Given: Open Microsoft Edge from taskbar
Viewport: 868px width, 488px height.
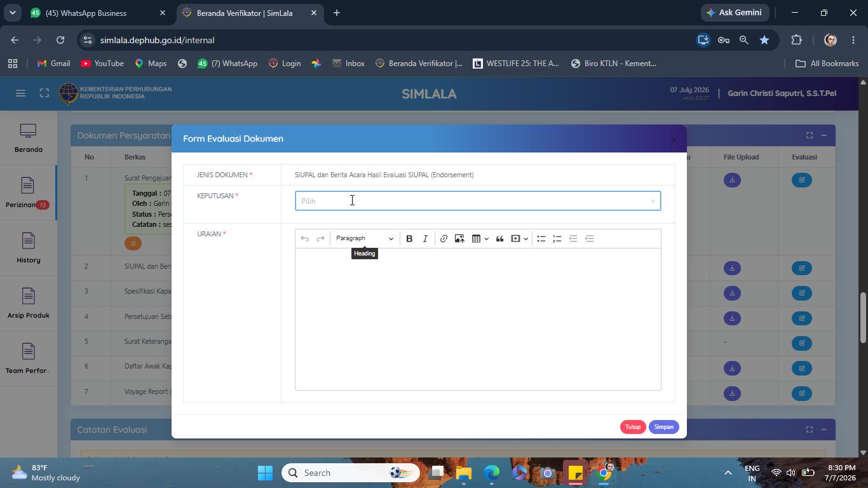Looking at the screenshot, I should click(492, 473).
